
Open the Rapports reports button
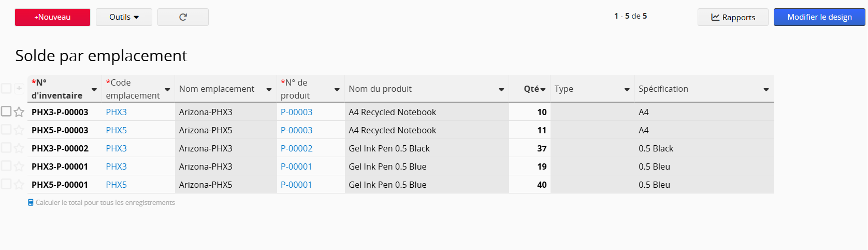click(x=733, y=17)
